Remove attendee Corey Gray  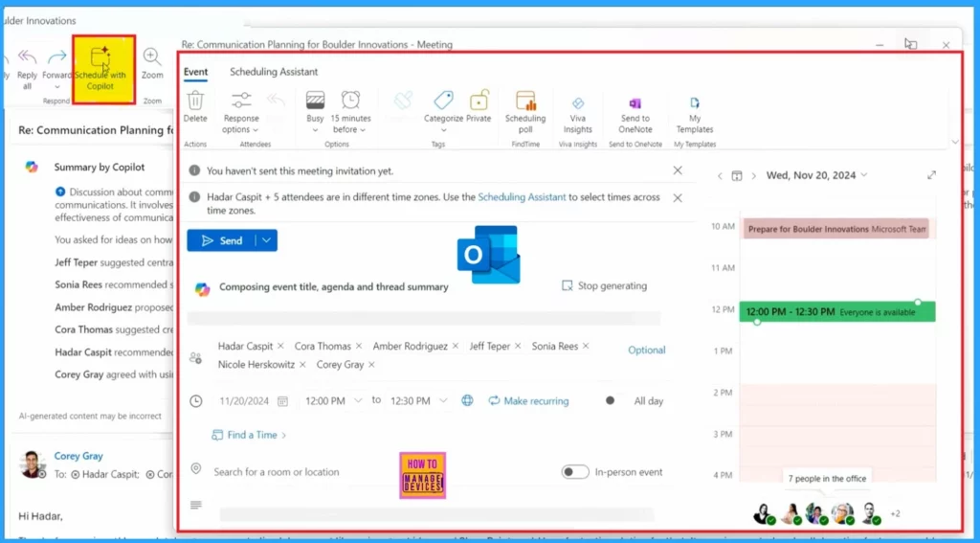(x=371, y=365)
